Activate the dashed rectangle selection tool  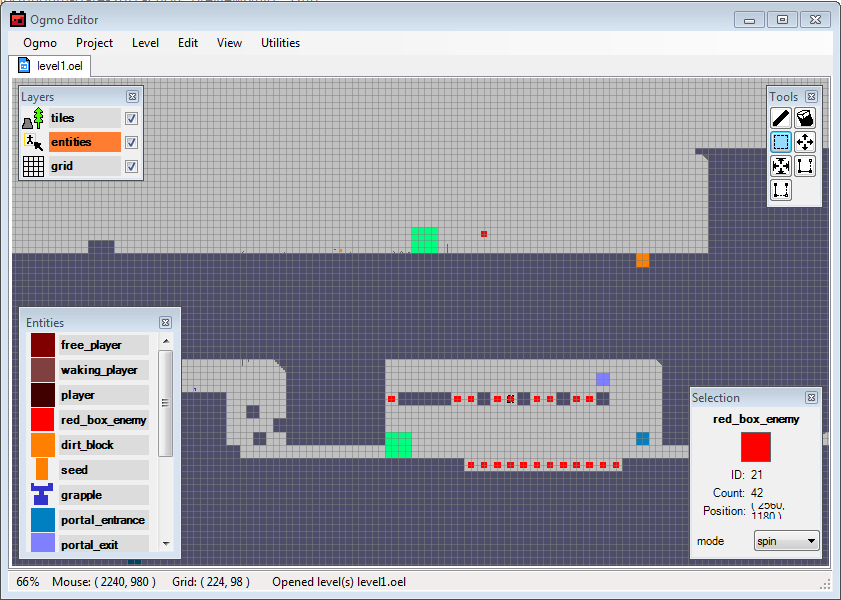tap(781, 142)
